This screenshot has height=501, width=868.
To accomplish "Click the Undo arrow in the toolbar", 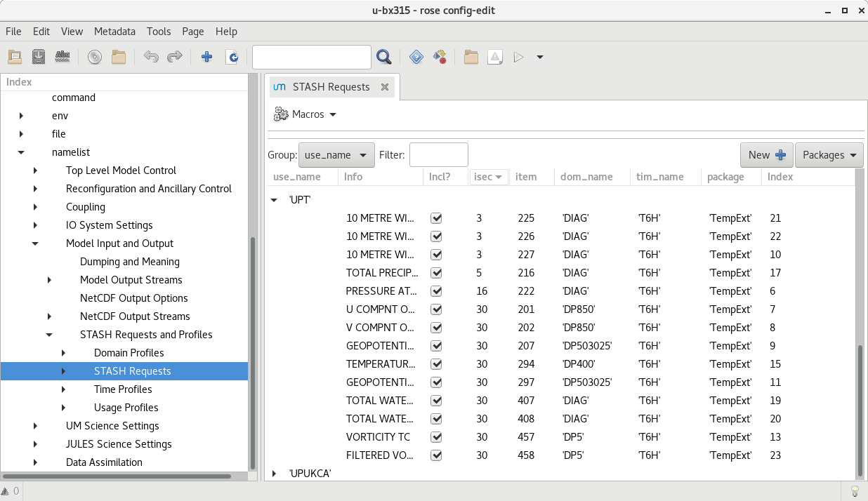I will click(150, 57).
